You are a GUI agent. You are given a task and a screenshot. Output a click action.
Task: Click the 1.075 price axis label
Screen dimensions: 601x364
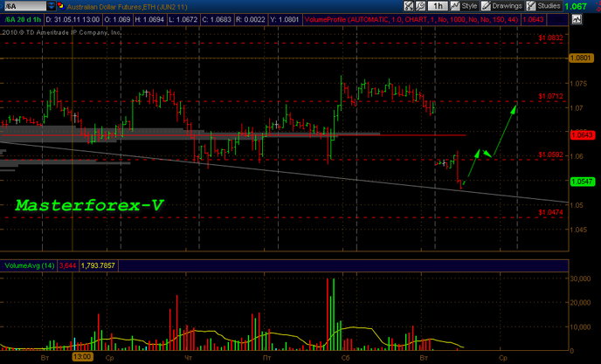(578, 84)
